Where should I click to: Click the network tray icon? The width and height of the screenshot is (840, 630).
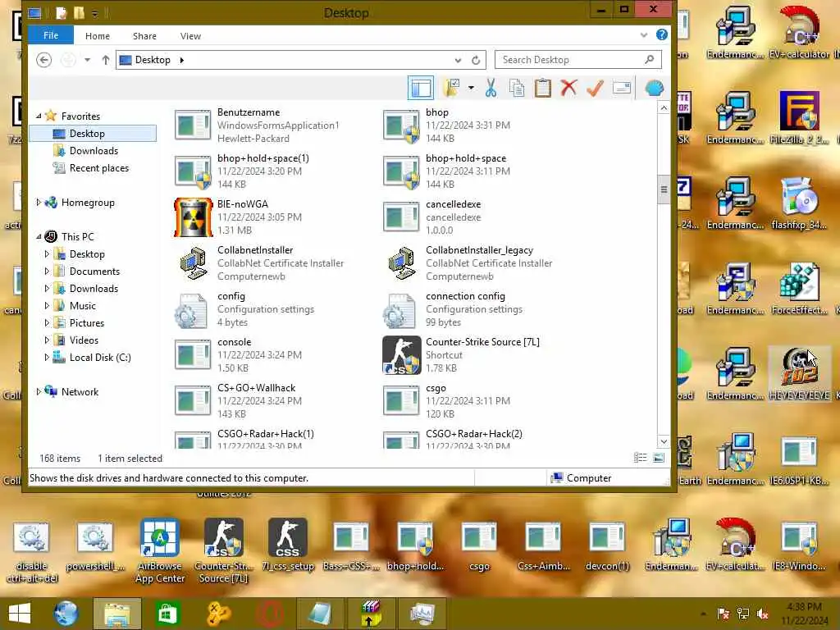coord(742,614)
